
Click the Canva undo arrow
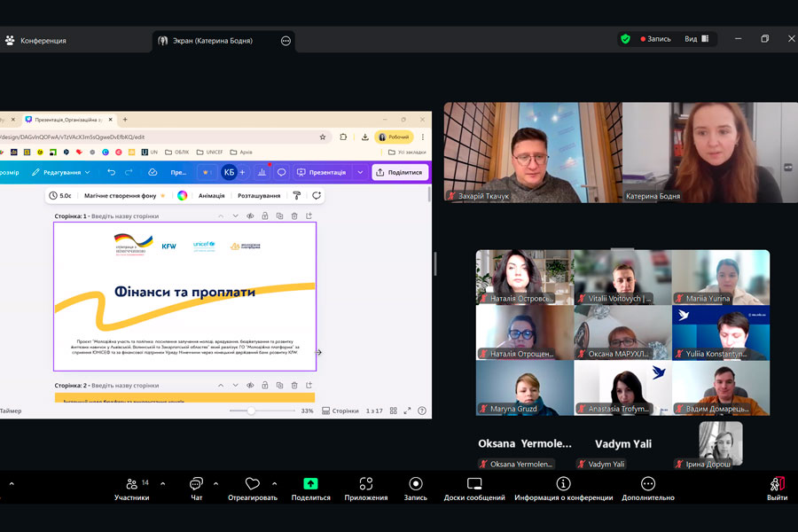pyautogui.click(x=112, y=172)
